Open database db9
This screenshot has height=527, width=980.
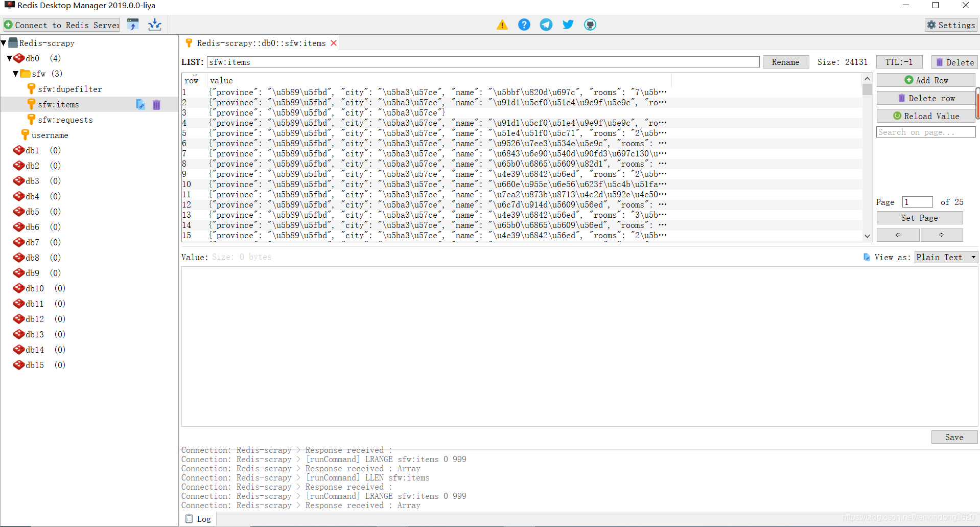(x=32, y=273)
